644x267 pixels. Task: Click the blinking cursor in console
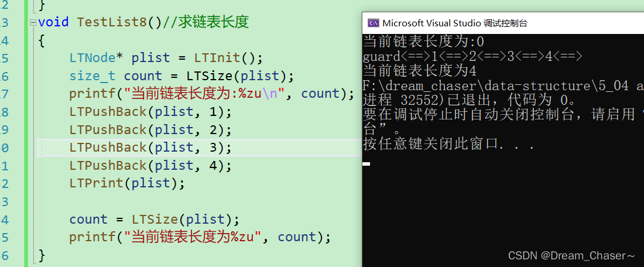pyautogui.click(x=366, y=164)
